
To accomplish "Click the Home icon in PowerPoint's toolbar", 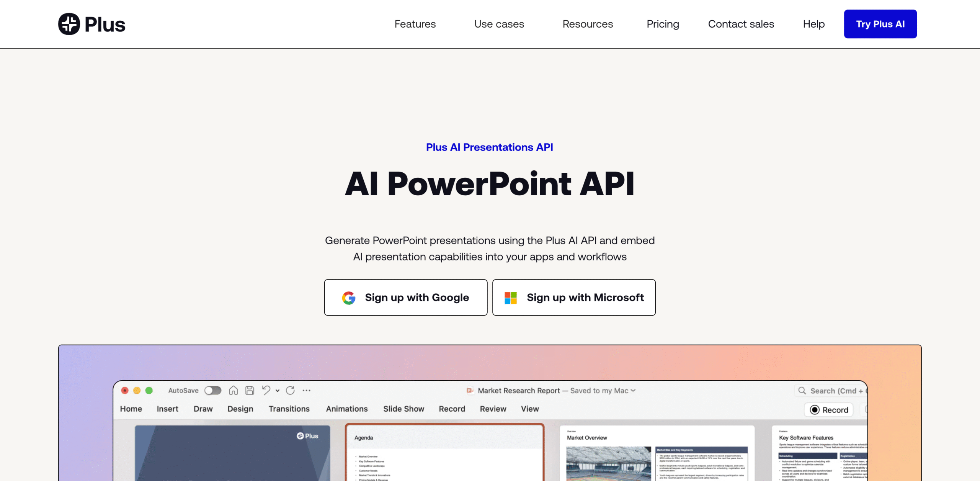I will pyautogui.click(x=234, y=390).
